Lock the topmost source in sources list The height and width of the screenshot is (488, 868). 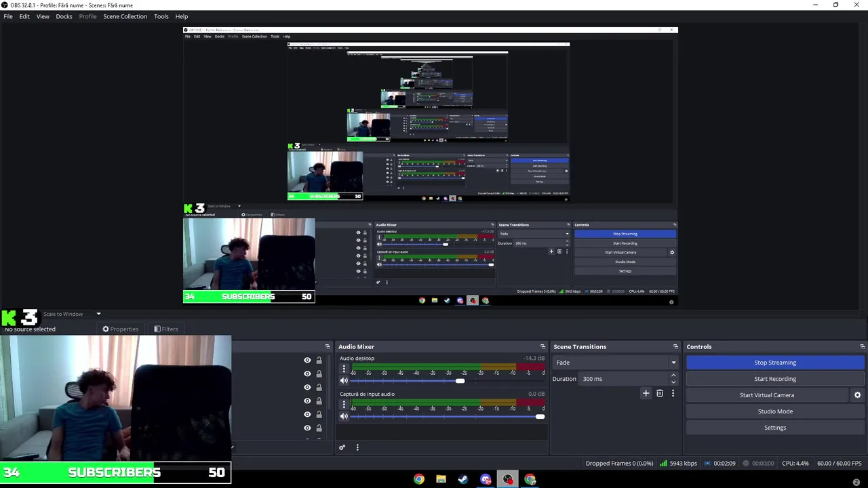click(319, 361)
